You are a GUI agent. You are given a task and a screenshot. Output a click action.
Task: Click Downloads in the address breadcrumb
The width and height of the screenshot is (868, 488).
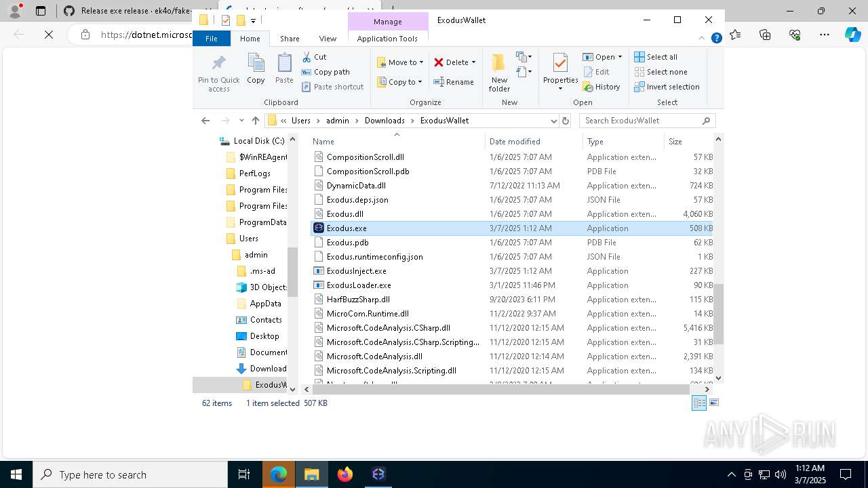click(x=384, y=121)
